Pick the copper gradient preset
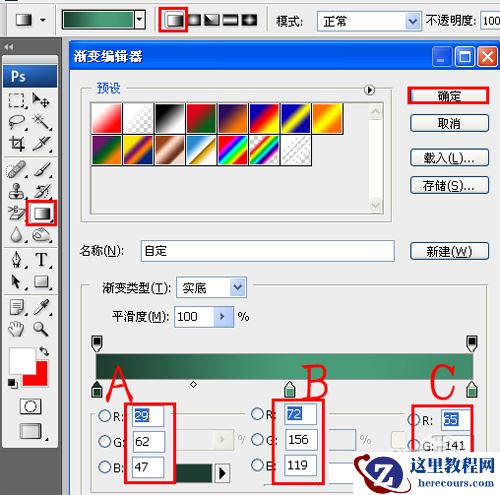This screenshot has width=500, height=495. tap(170, 150)
